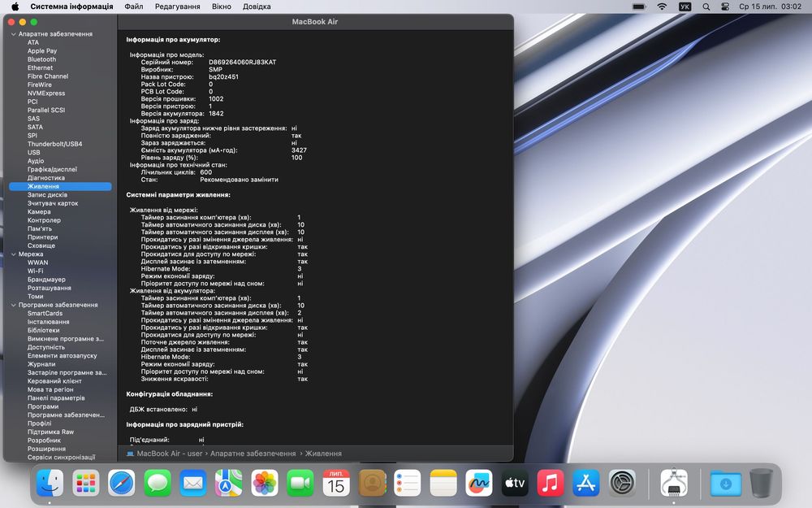Collapse Програмне забезпечення section

pos(14,306)
